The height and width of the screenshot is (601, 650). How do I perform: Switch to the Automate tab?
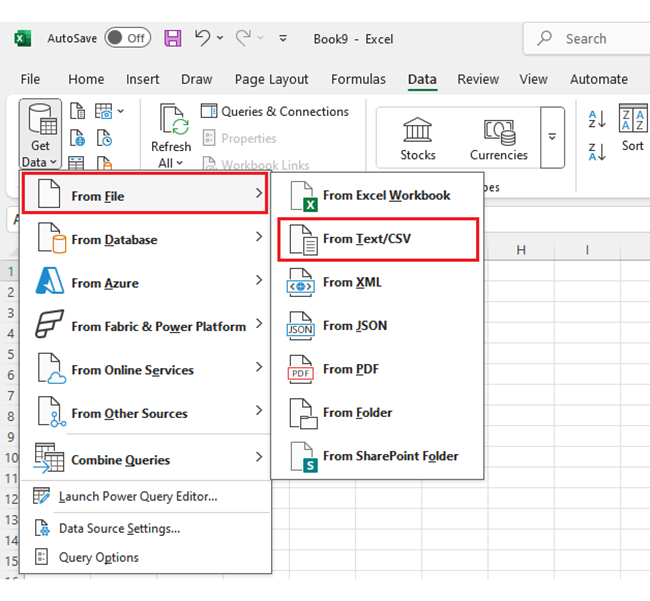point(599,79)
